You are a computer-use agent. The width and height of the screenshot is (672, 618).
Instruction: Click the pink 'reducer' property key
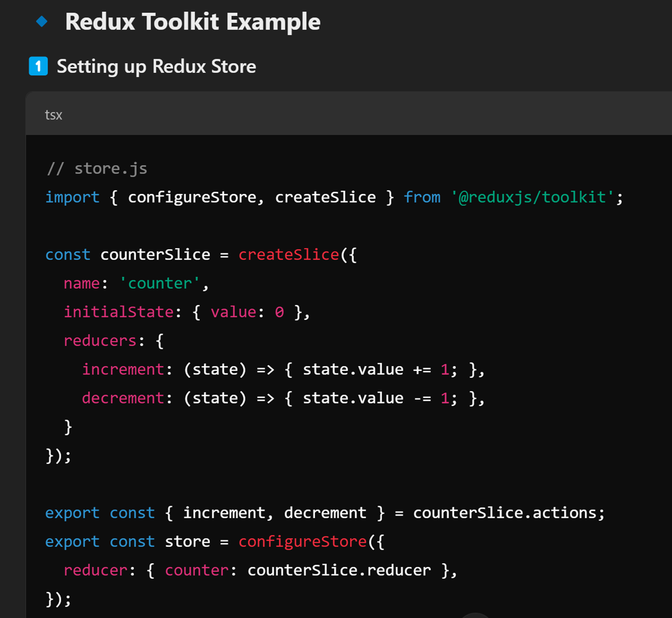96,570
